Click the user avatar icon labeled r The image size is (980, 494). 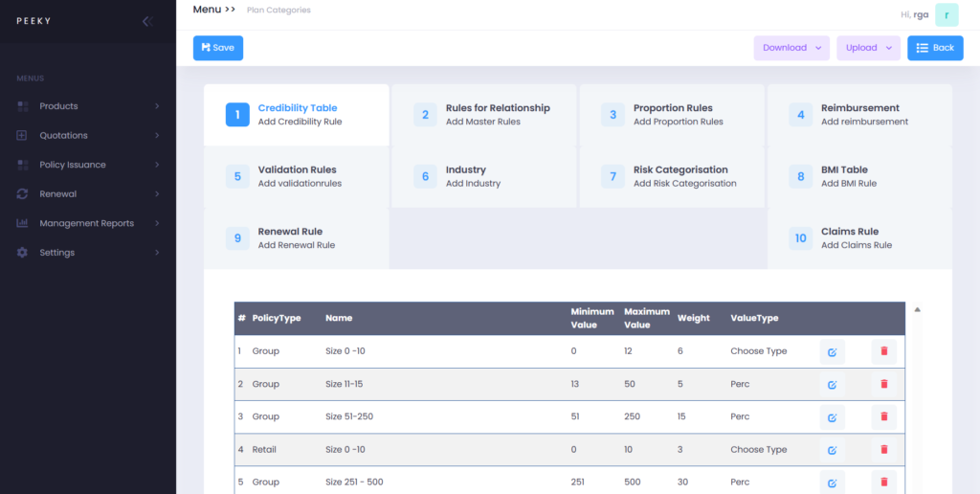[947, 14]
